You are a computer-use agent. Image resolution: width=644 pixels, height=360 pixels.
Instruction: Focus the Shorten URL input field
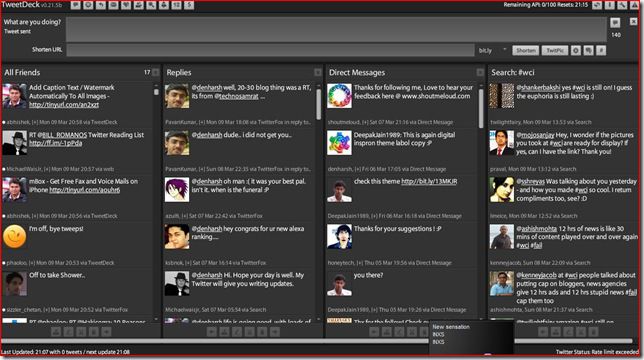coord(271,50)
